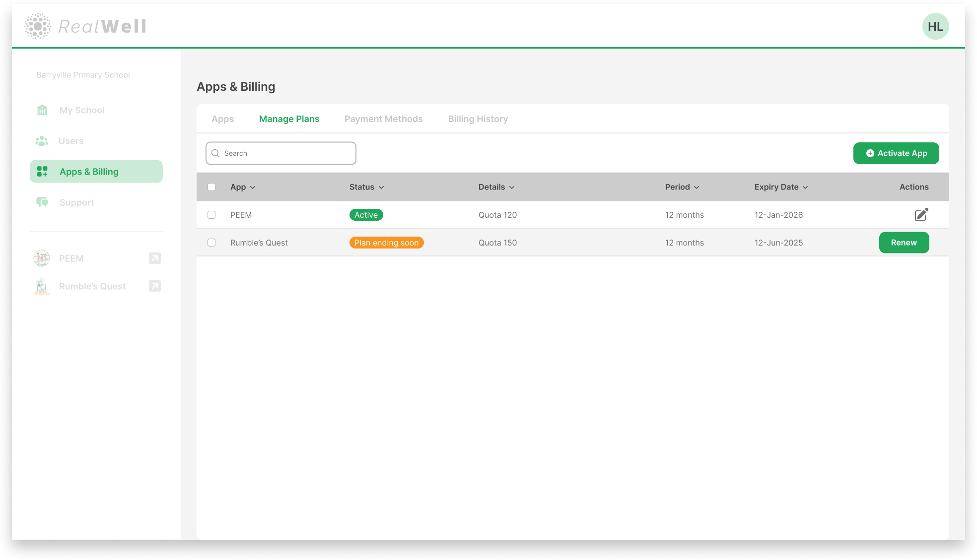Check the Rumble's Quest row checkbox
Viewport: 977px width, 560px height.
click(x=211, y=243)
